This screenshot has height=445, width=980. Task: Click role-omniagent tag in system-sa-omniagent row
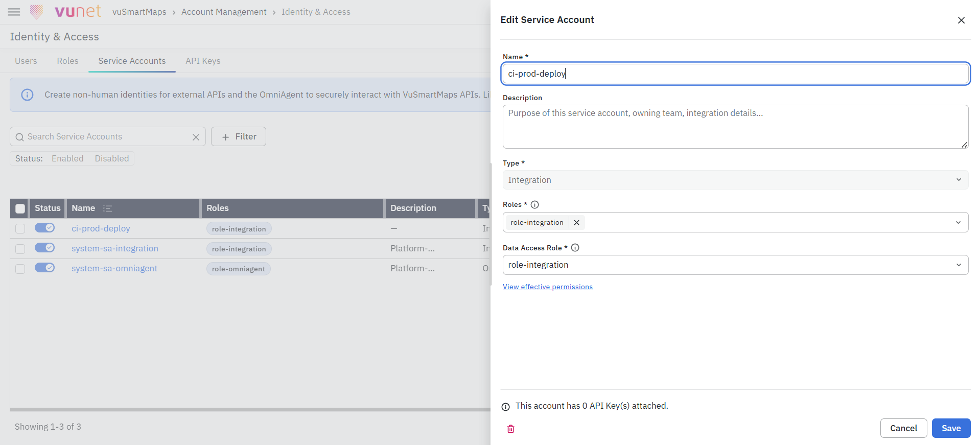(239, 269)
